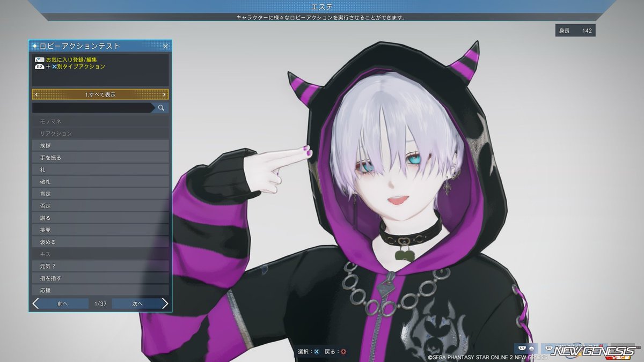Viewport: 644px width, 362px height.
Task: Click the エステ title at top
Action: click(x=322, y=6)
